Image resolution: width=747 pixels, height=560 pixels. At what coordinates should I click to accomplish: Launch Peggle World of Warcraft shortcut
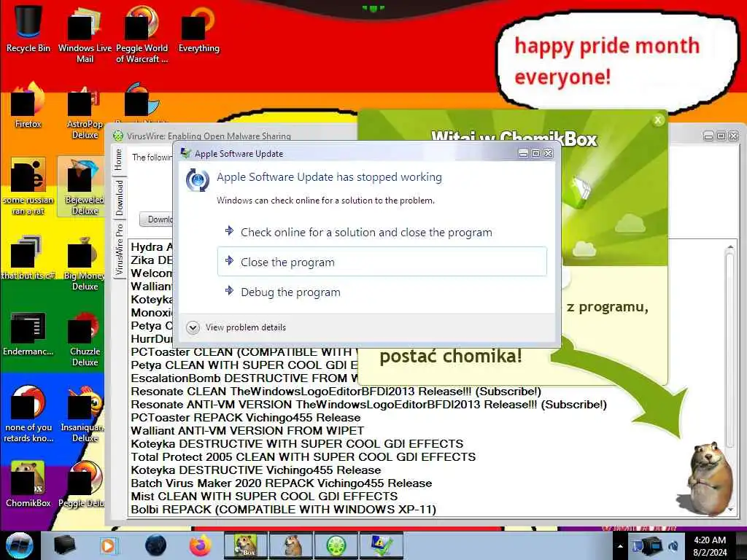point(142,34)
